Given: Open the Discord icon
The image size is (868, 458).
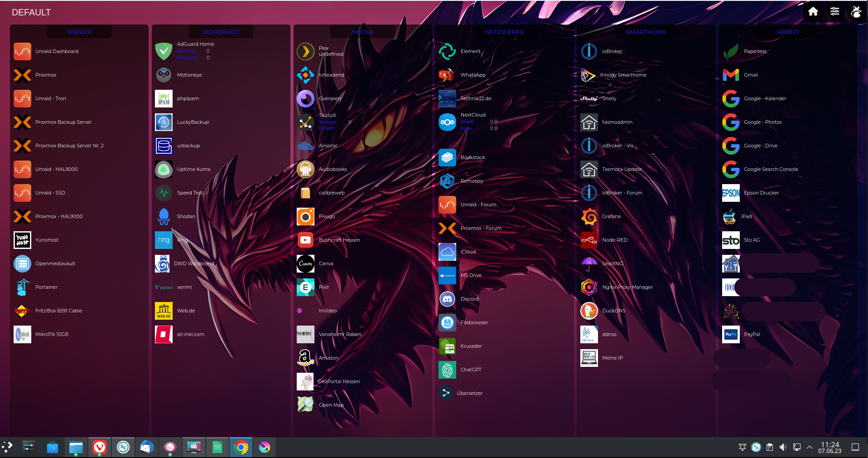Looking at the screenshot, I should 447,299.
